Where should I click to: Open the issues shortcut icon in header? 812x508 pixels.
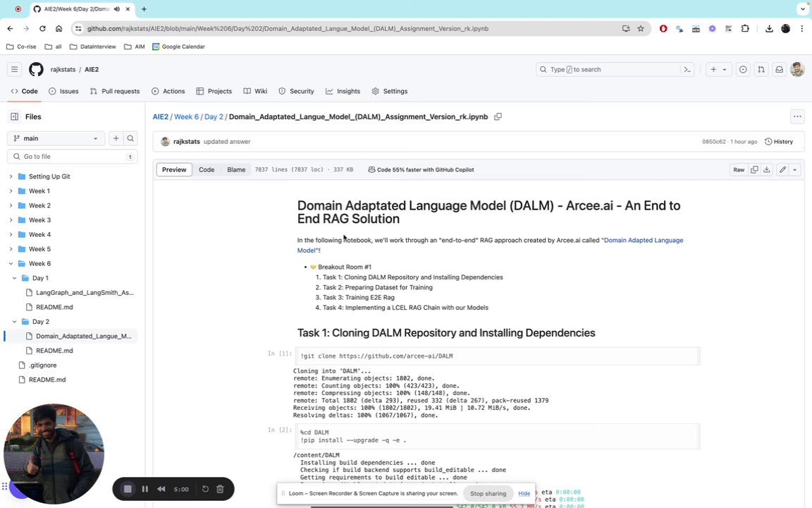click(743, 69)
